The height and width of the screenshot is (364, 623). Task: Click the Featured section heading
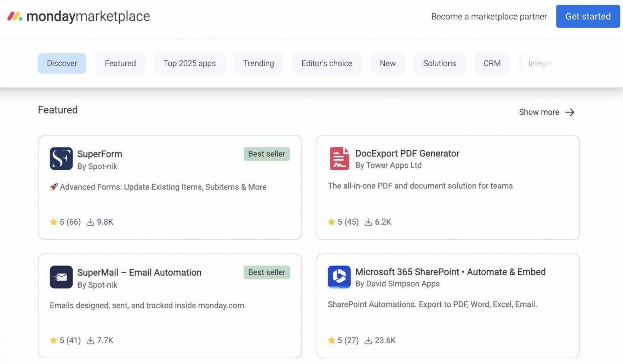tap(58, 110)
